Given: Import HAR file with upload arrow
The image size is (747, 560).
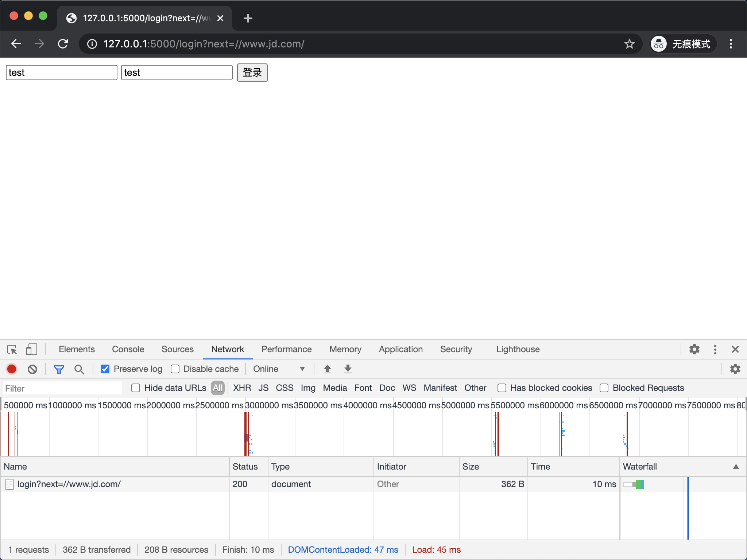Looking at the screenshot, I should click(x=327, y=369).
